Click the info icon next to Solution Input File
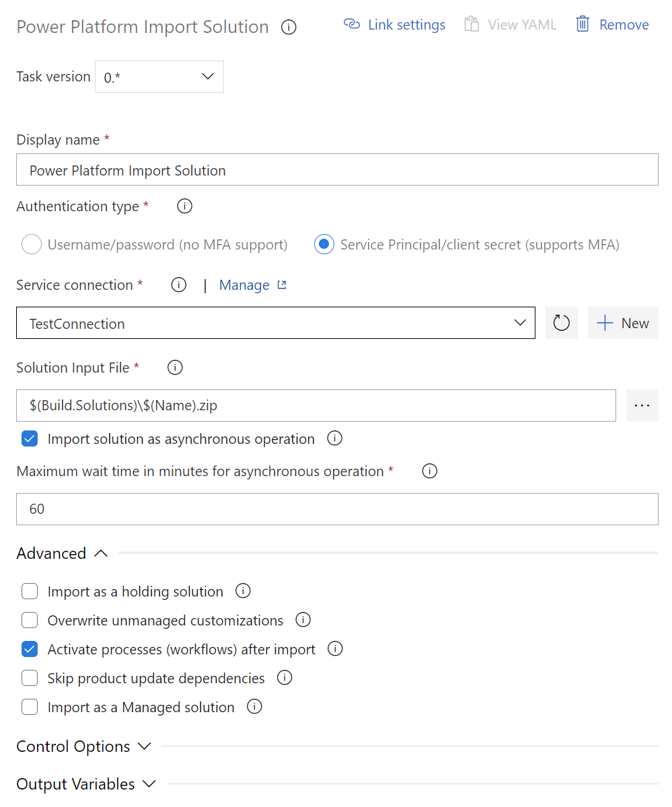This screenshot has height=807, width=672. pyautogui.click(x=175, y=368)
